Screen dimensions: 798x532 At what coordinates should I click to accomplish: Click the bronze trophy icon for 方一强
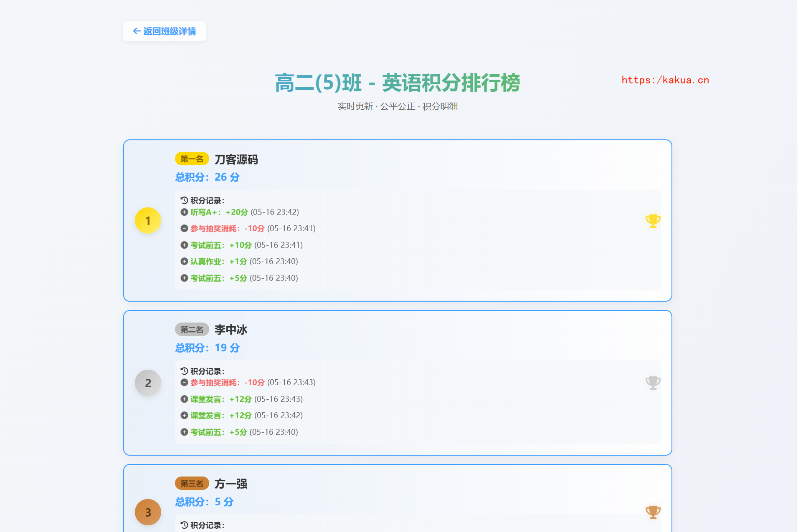click(653, 512)
